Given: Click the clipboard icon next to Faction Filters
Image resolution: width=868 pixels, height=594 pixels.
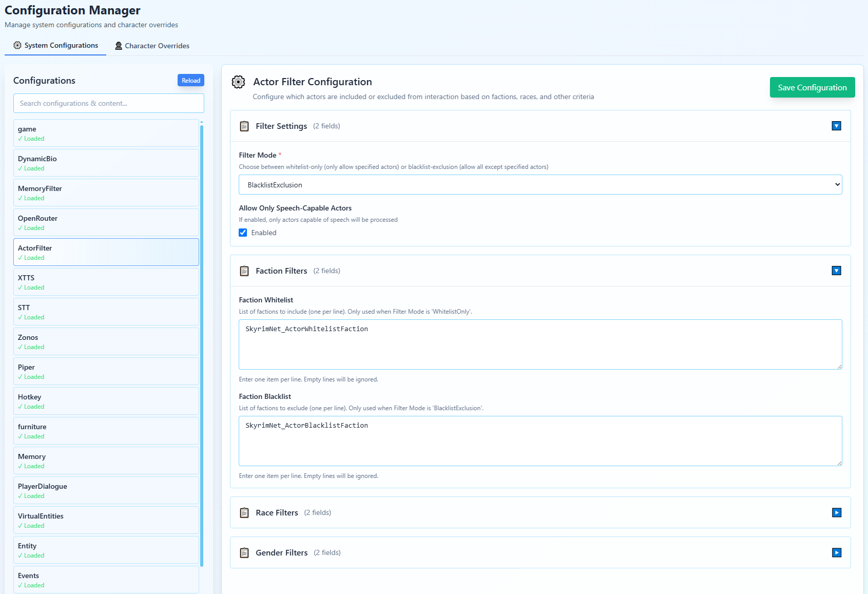Looking at the screenshot, I should [x=244, y=271].
